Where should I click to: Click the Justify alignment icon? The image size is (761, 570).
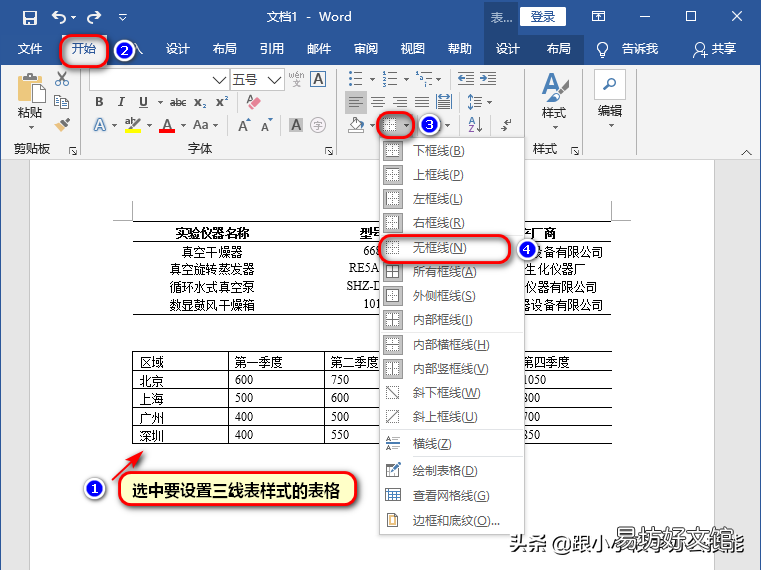point(422,102)
